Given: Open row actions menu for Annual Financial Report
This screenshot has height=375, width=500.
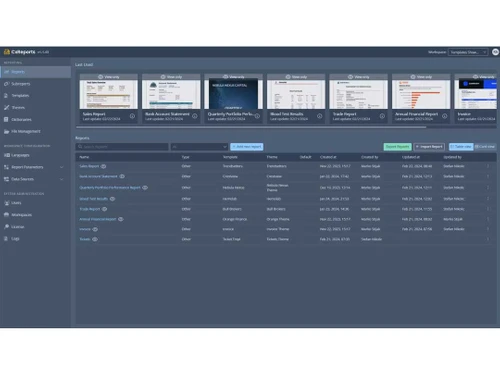Looking at the screenshot, I should coord(488,219).
